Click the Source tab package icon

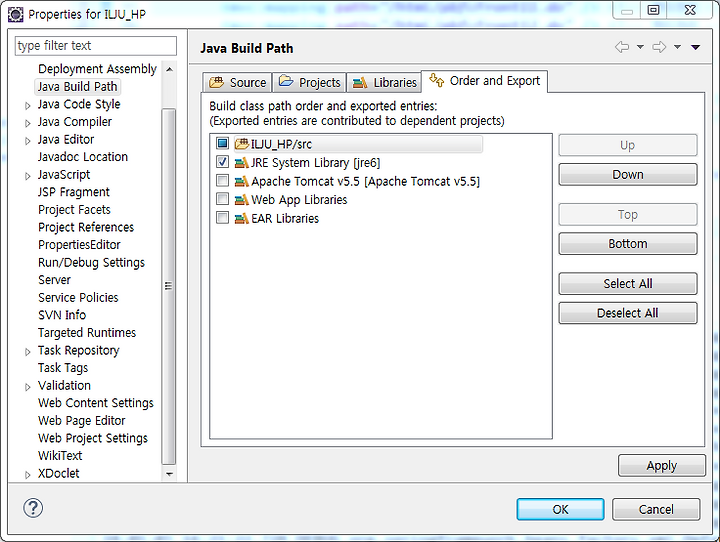point(216,82)
